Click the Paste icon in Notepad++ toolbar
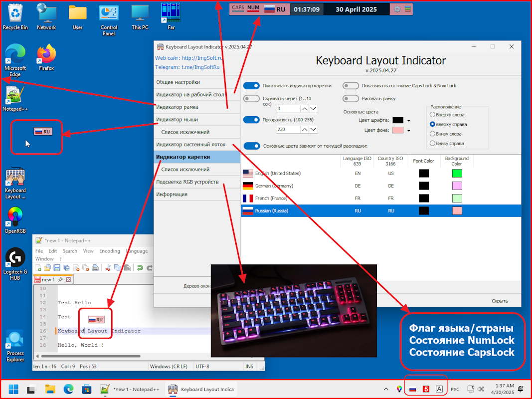The image size is (532, 399). (x=127, y=268)
